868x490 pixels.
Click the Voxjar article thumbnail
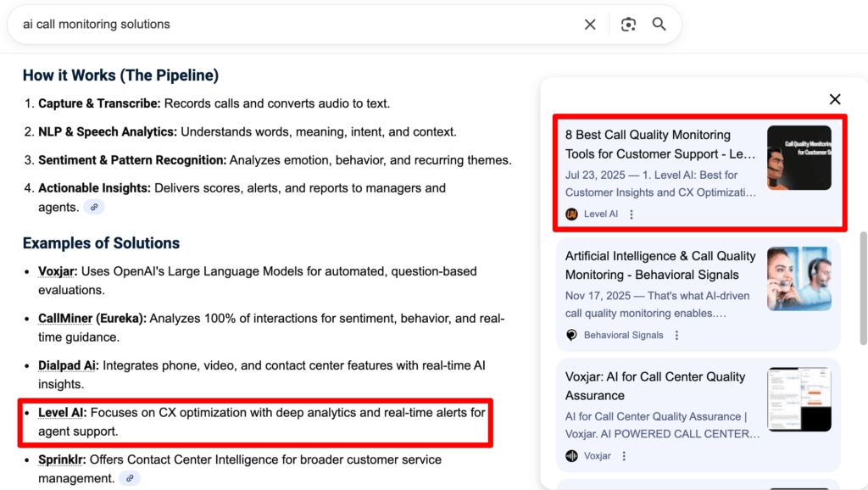pyautogui.click(x=798, y=399)
